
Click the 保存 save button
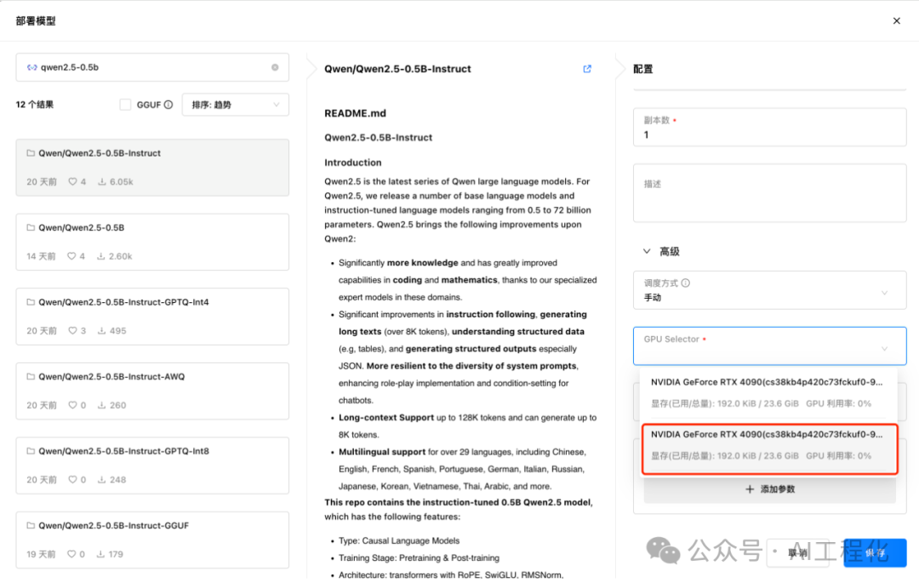875,553
